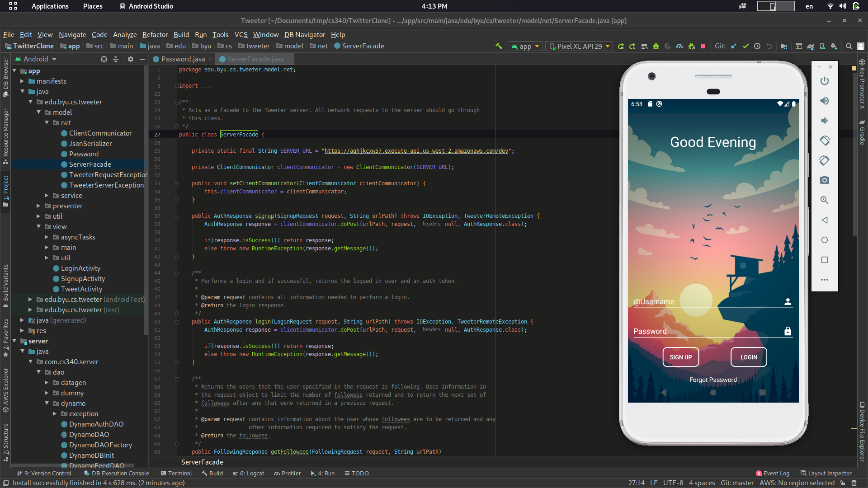The height and width of the screenshot is (488, 868).
Task: Click emulator zoom magnifier icon
Action: 825,200
